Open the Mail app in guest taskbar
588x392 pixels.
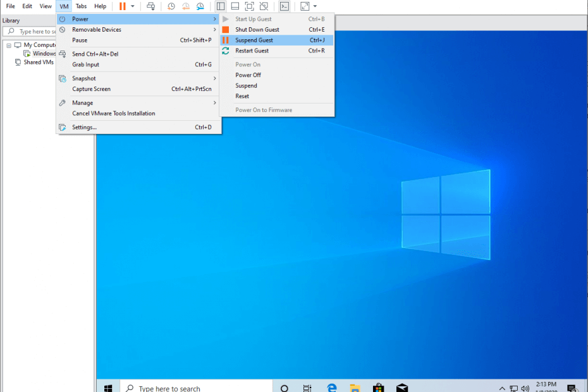402,388
